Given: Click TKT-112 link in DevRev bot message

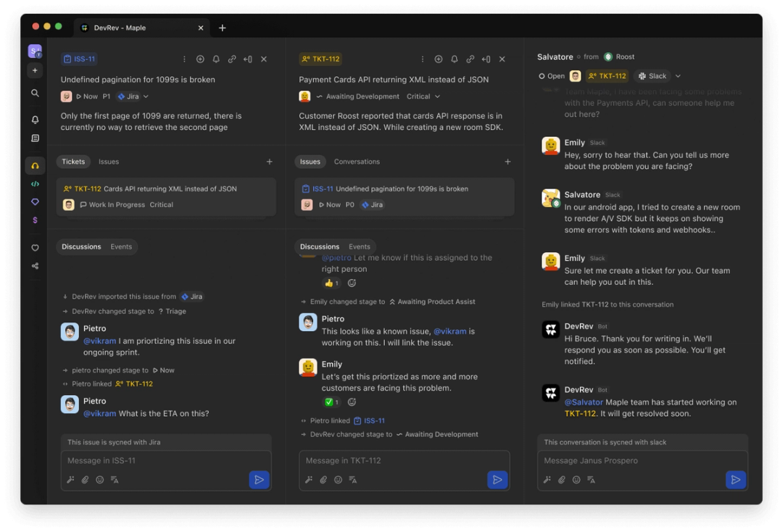Looking at the screenshot, I should (580, 413).
